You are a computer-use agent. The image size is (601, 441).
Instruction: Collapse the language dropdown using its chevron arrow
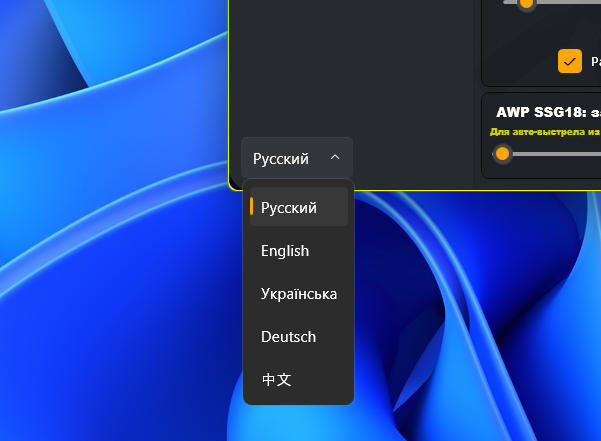pyautogui.click(x=335, y=158)
